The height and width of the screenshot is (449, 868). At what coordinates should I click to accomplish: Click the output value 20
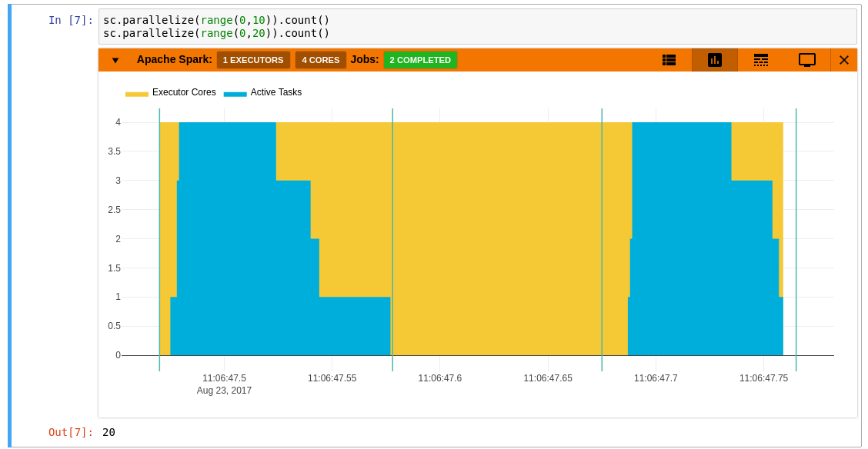(x=108, y=432)
